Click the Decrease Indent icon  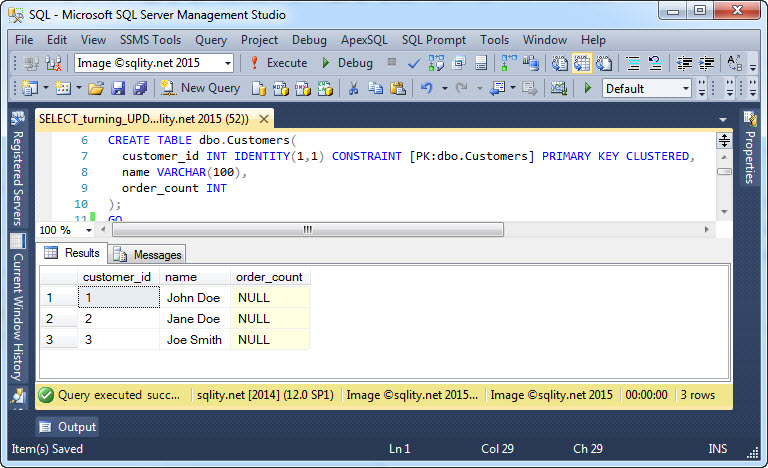click(x=684, y=63)
